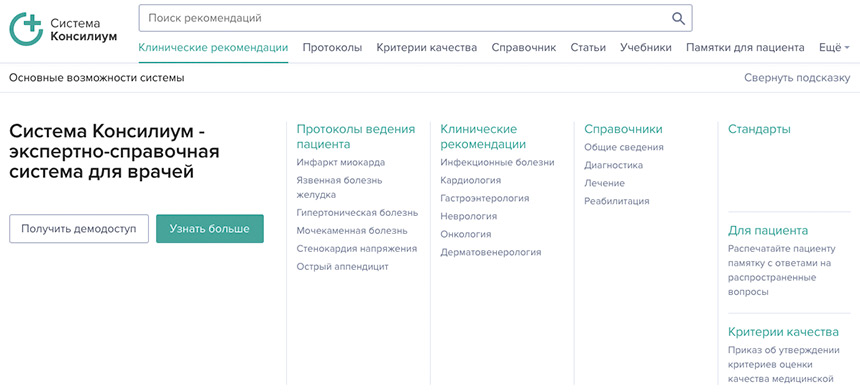Image resolution: width=860 pixels, height=392 pixels.
Task: Collapse hint via Свернуть подсказку
Action: tap(797, 78)
